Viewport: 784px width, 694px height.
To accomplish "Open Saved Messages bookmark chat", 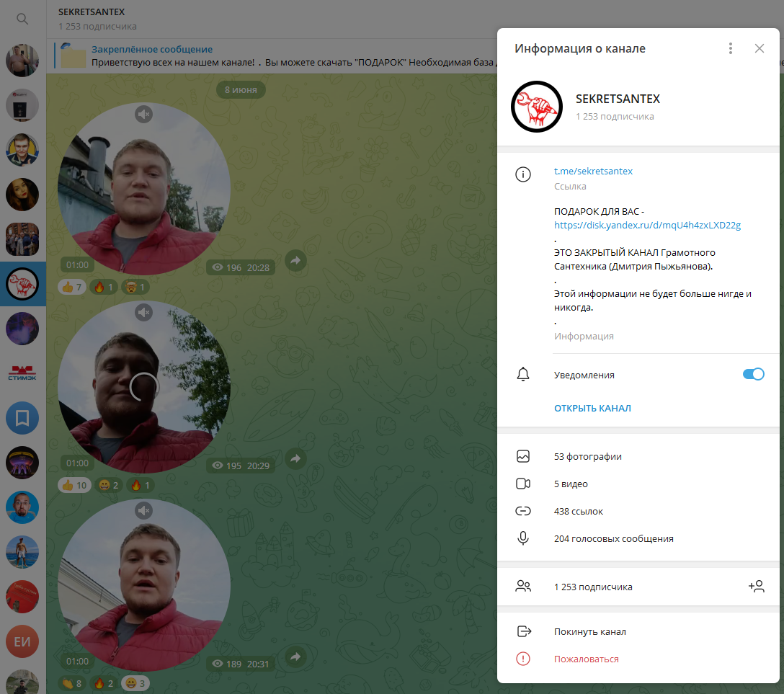I will pyautogui.click(x=22, y=418).
